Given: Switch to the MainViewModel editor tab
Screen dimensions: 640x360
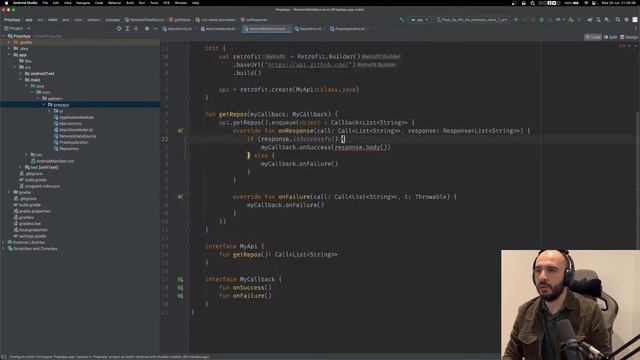Looking at the screenshot, I should click(x=218, y=29).
